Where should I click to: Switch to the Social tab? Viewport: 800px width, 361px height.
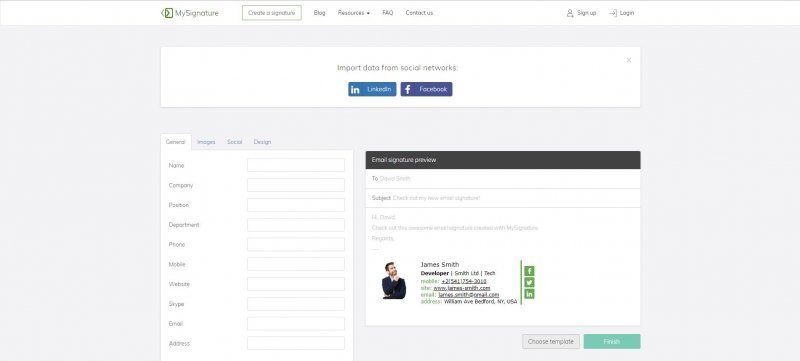point(234,142)
